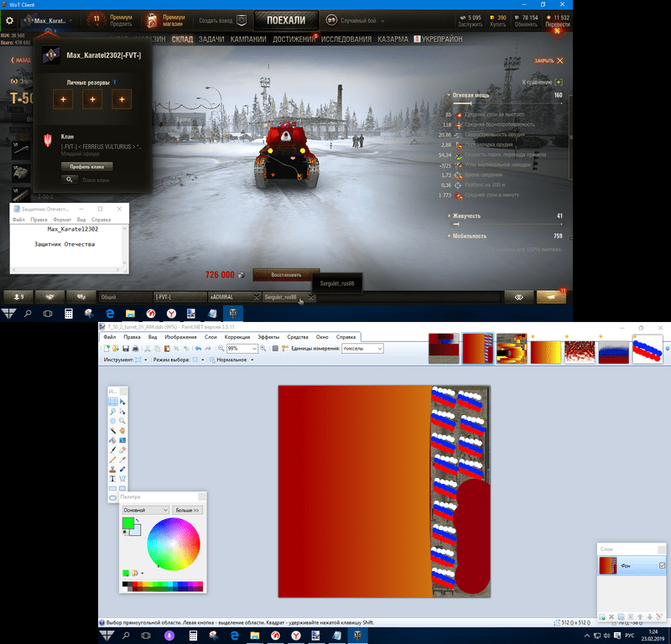
Task: Click the New image toolbar icon
Action: pos(107,349)
